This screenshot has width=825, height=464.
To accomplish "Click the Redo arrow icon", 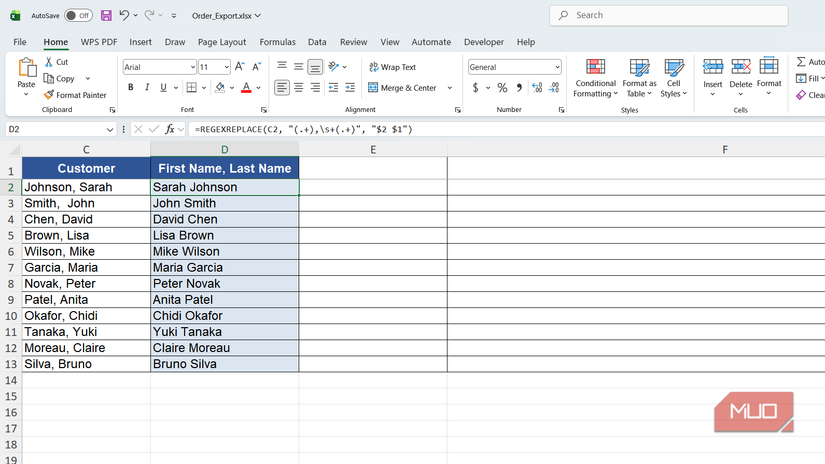I will pos(149,15).
